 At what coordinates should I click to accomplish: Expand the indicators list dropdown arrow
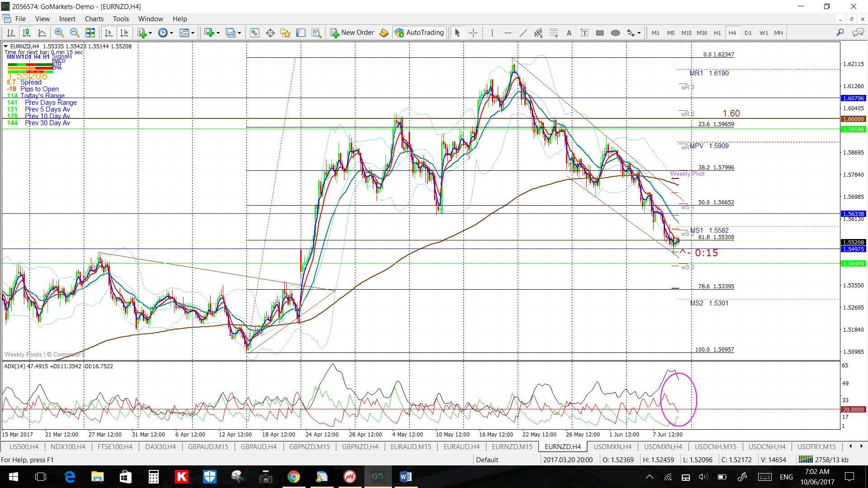150,33
